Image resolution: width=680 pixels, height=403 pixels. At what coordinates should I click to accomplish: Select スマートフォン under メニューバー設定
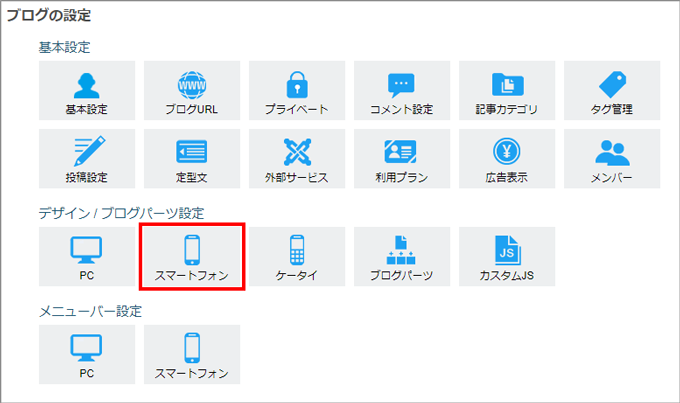[192, 354]
